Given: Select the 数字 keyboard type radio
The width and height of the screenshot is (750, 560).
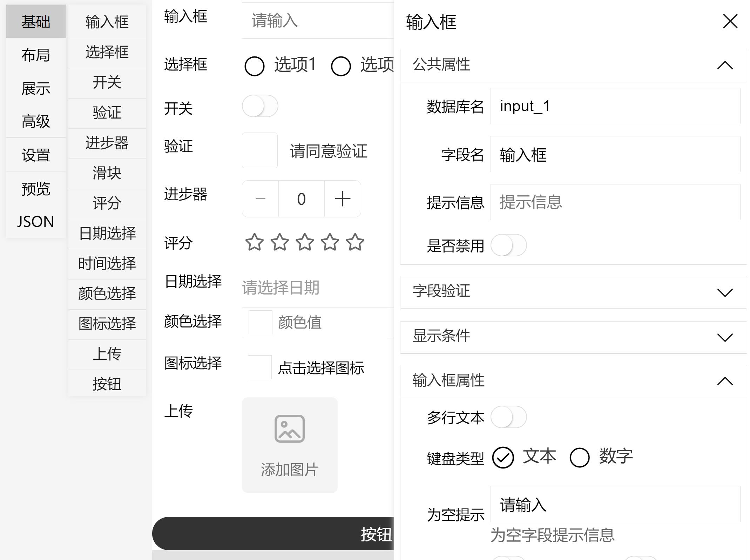Looking at the screenshot, I should point(579,457).
